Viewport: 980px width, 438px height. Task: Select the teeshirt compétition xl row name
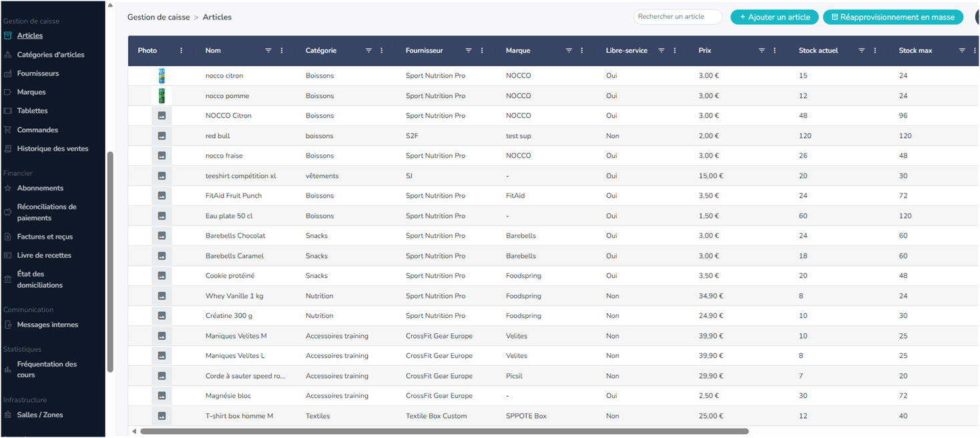pyautogui.click(x=241, y=176)
